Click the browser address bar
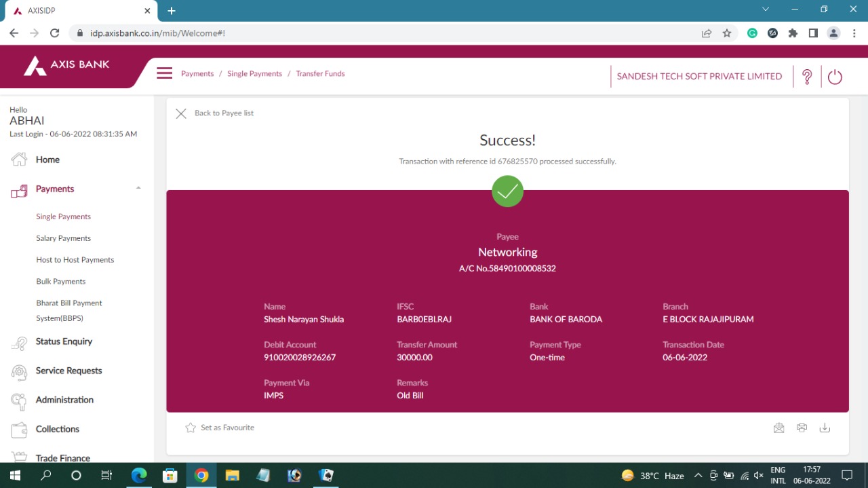The image size is (868, 488). click(387, 33)
